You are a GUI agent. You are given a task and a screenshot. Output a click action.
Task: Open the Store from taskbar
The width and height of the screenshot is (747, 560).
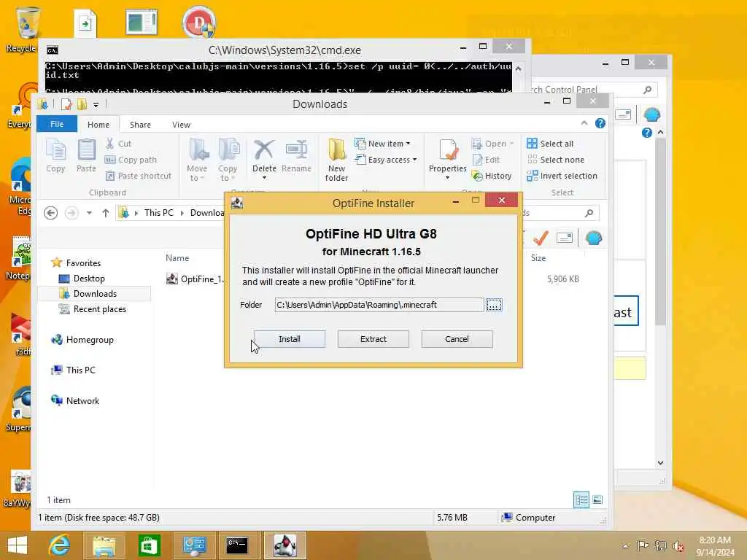point(149,545)
